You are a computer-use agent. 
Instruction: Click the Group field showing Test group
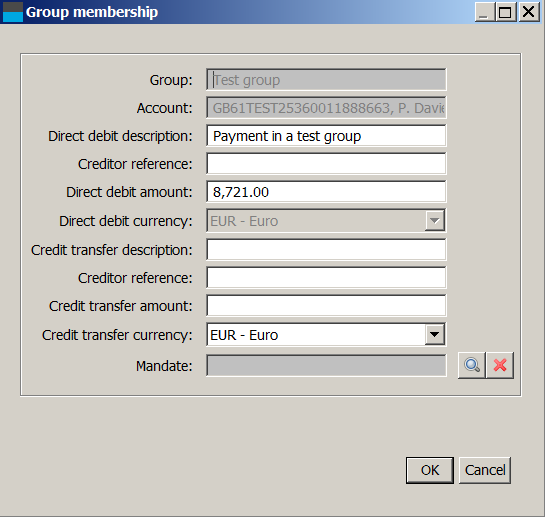326,80
